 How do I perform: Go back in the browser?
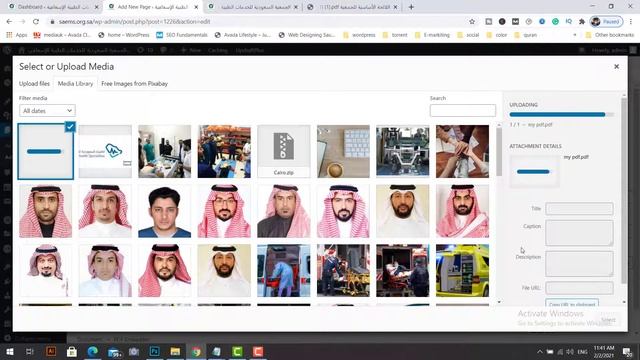click(9, 22)
